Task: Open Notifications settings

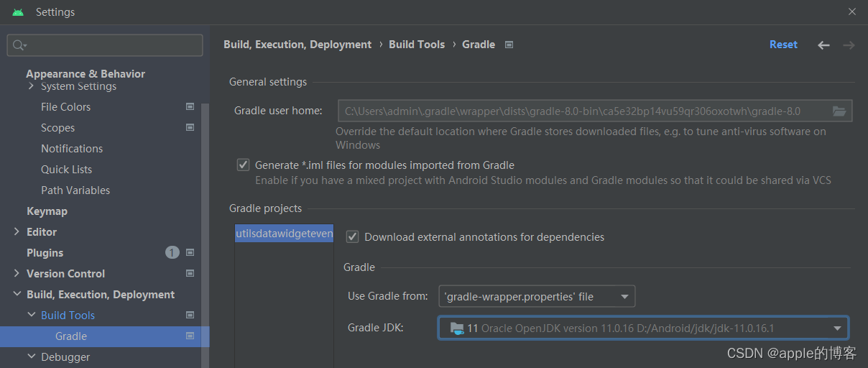Action: click(72, 148)
